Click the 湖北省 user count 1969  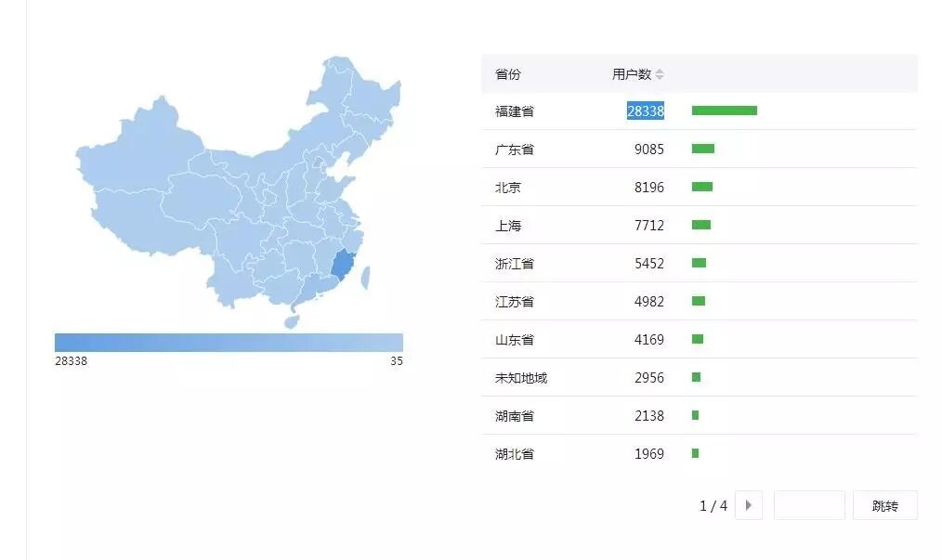[648, 454]
